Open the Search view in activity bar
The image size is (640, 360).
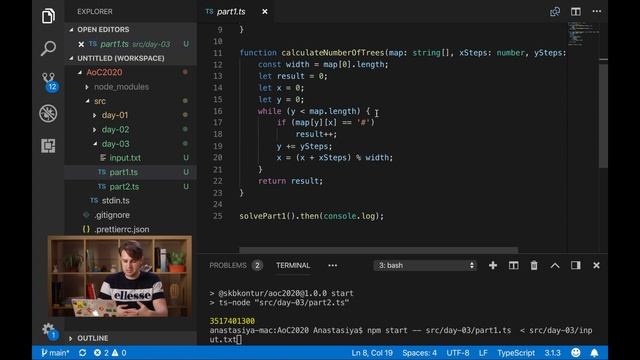click(48, 48)
